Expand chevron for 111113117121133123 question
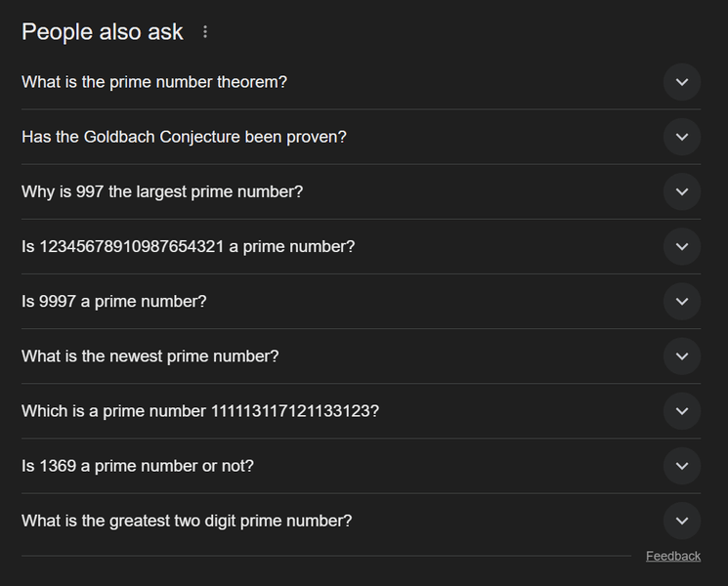Screen dimensions: 728x586 pos(682,411)
